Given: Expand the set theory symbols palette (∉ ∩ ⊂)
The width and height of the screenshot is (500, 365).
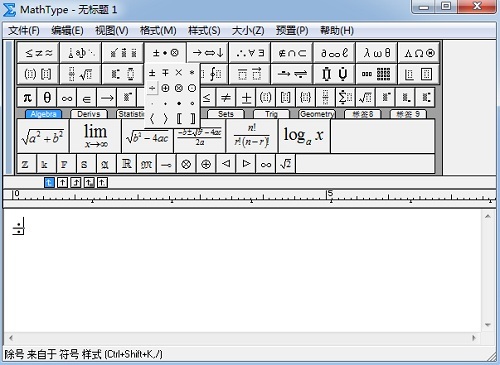Looking at the screenshot, I should click(292, 53).
